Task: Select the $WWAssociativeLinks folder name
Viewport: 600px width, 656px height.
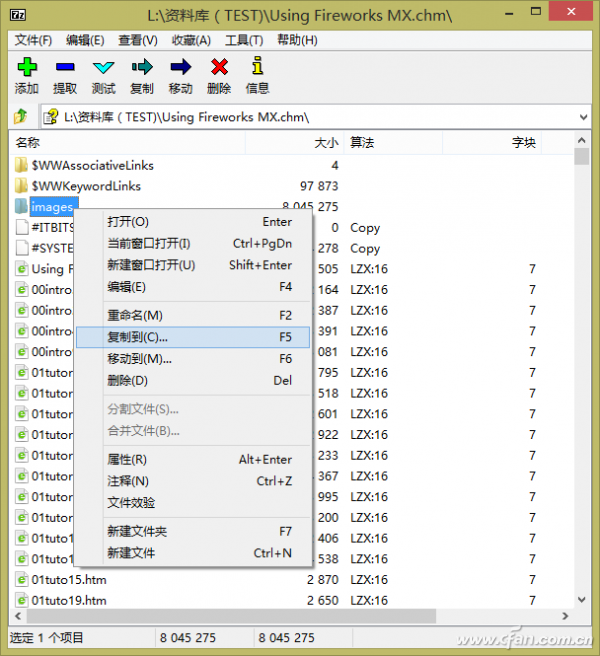Action: coord(93,166)
